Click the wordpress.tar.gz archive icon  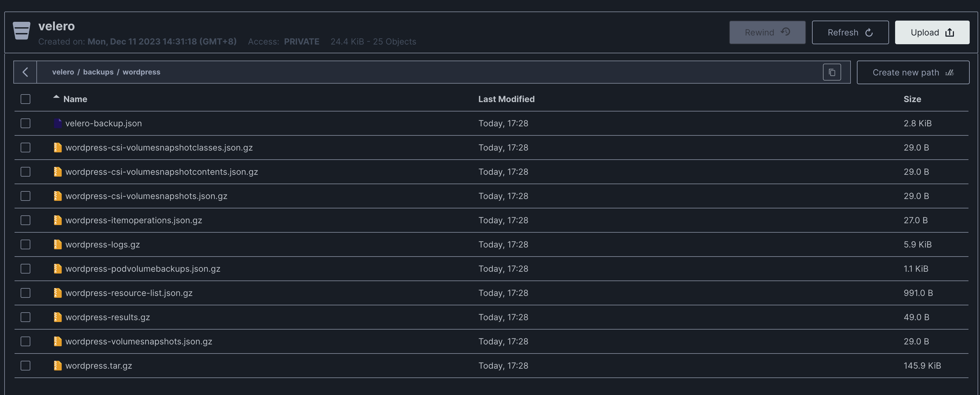coord(57,365)
